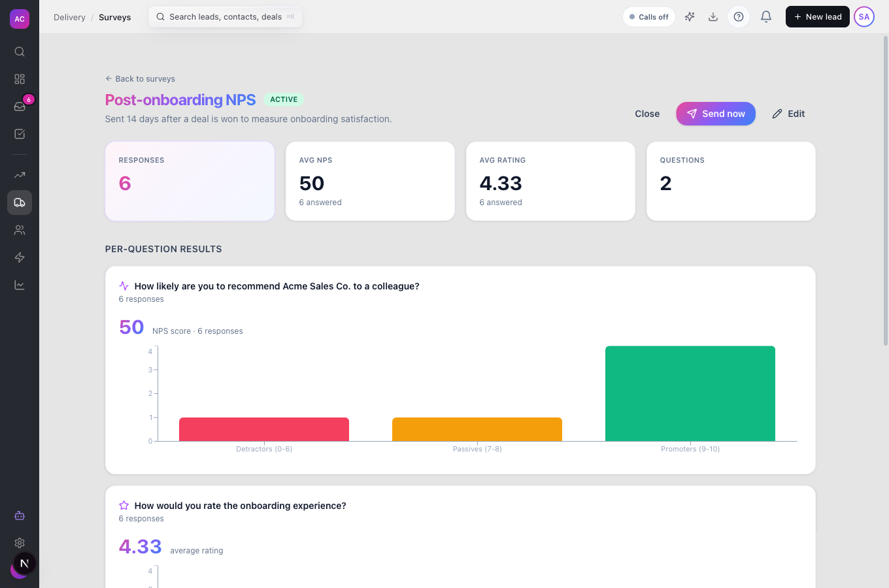
Task: Click the page vertical scrollbar
Action: tap(886, 189)
